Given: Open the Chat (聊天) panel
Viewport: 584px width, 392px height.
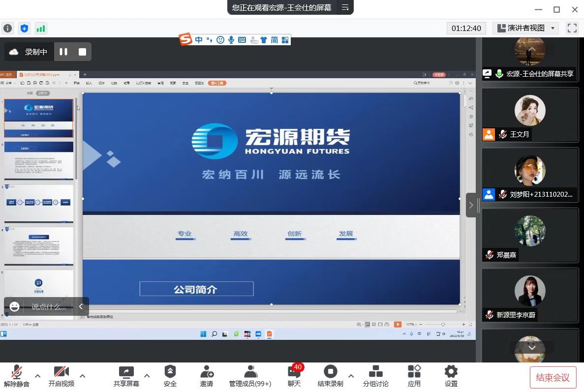Looking at the screenshot, I should [294, 376].
